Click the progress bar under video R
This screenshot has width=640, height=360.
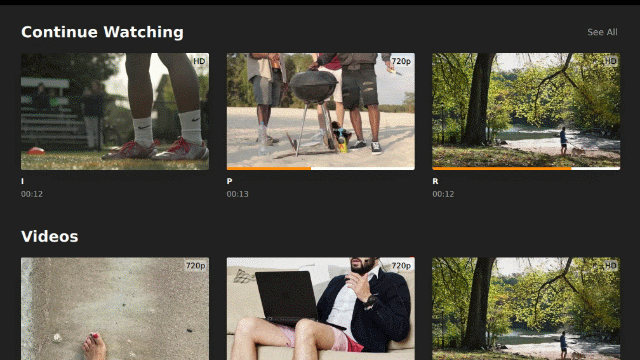(x=526, y=168)
